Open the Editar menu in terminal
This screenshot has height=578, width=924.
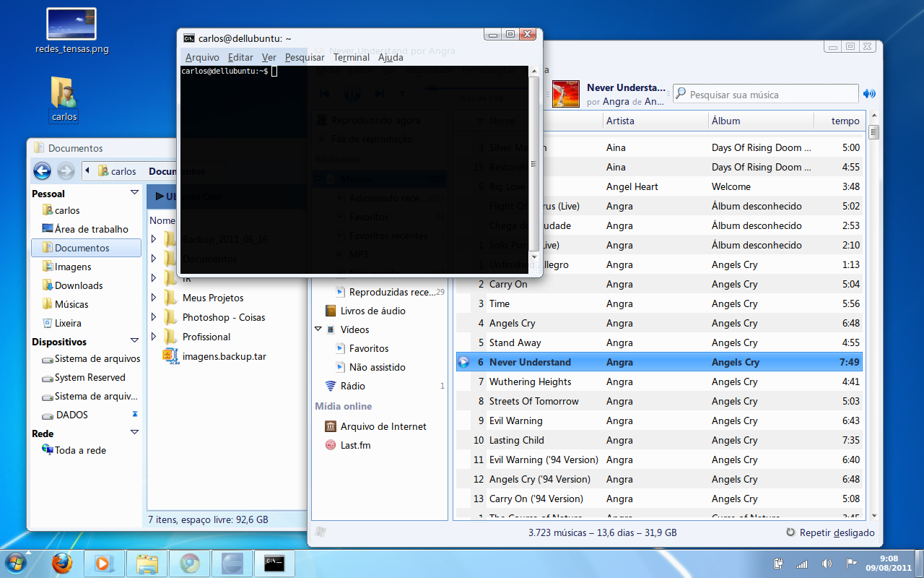[240, 57]
